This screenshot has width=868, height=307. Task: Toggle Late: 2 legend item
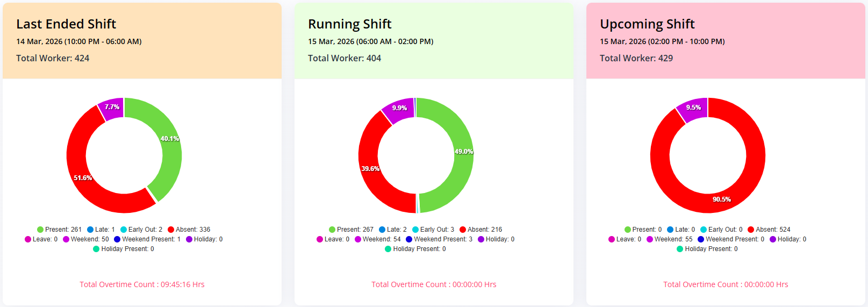(x=392, y=230)
